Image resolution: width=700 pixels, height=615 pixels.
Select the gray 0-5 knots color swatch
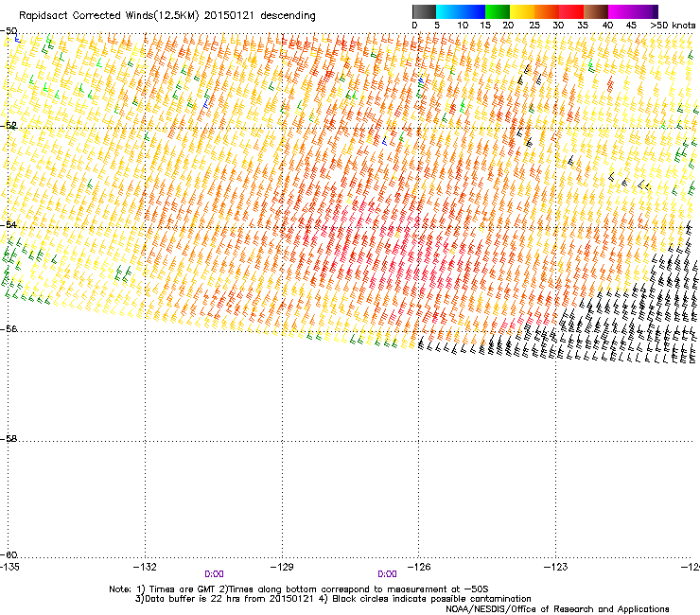pos(424,11)
